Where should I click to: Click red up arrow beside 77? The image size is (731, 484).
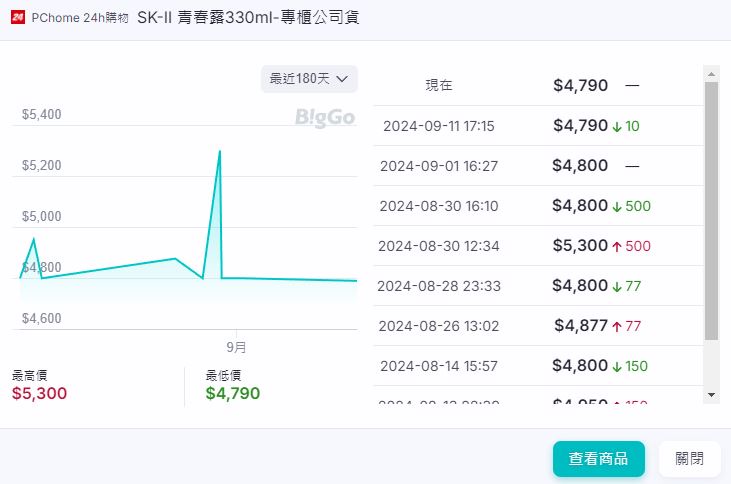[617, 326]
